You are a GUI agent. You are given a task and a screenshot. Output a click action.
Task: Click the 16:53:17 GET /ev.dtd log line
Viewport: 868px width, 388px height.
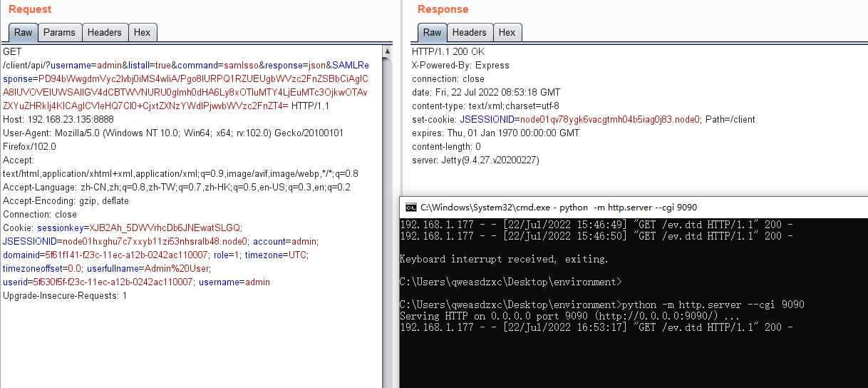click(x=596, y=327)
